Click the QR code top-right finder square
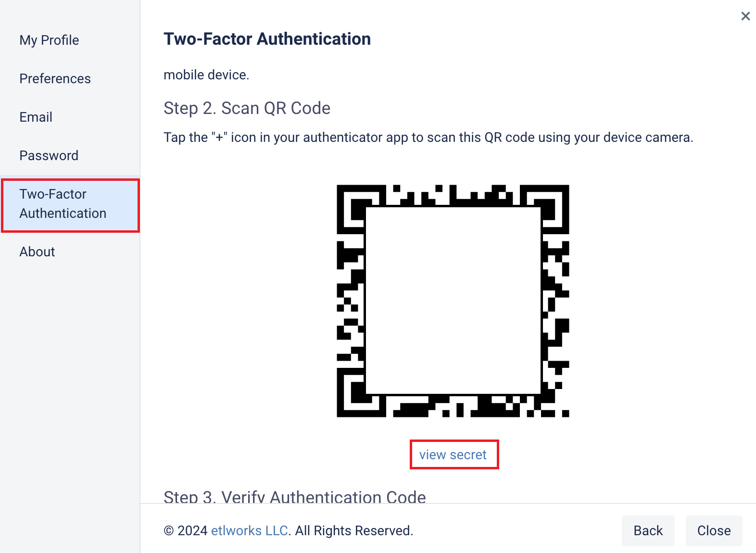This screenshot has height=553, width=756. pos(544,210)
